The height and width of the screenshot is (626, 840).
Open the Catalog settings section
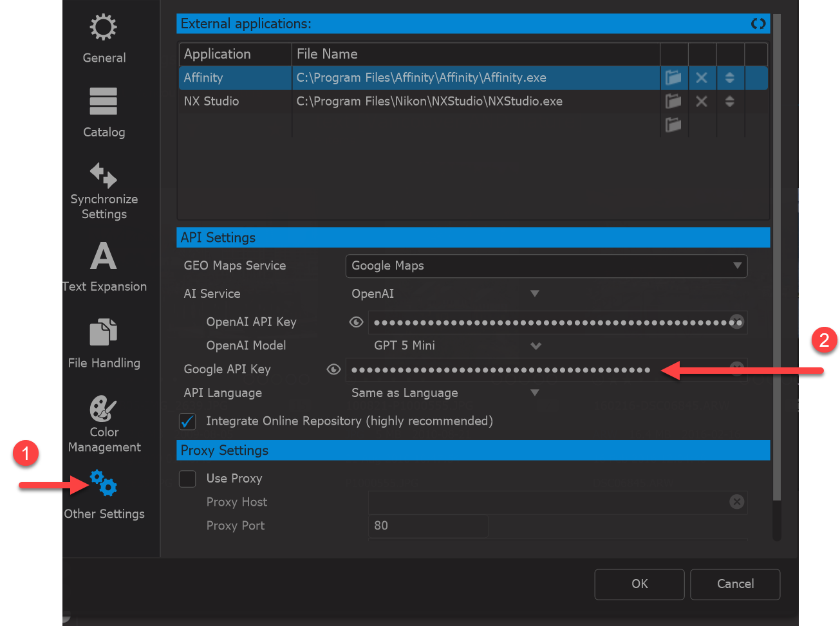[104, 113]
